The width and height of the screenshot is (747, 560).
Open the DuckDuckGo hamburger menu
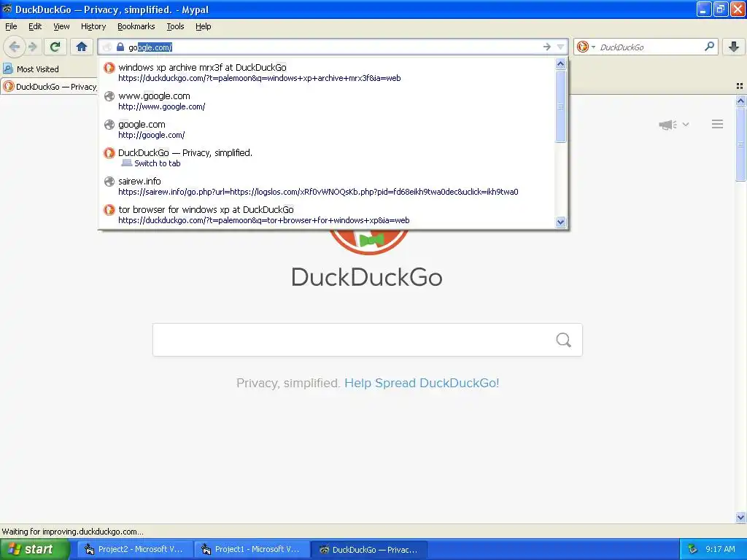[x=718, y=124]
